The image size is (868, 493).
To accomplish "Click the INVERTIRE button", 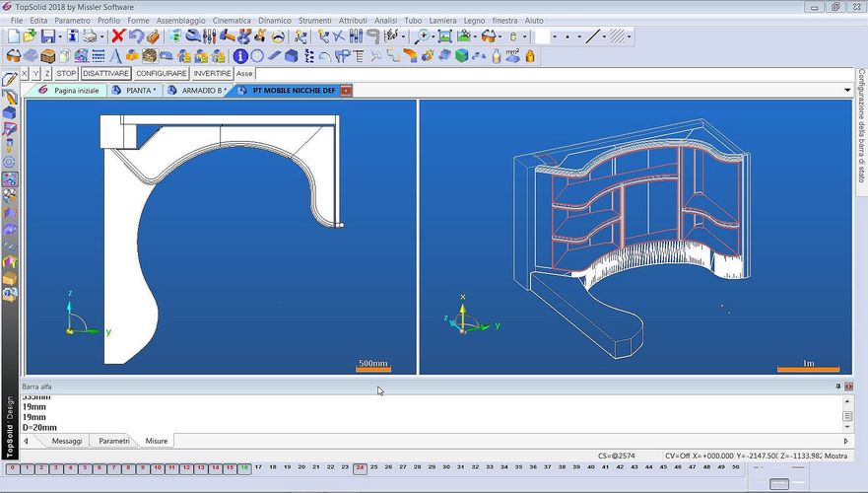I will click(212, 73).
